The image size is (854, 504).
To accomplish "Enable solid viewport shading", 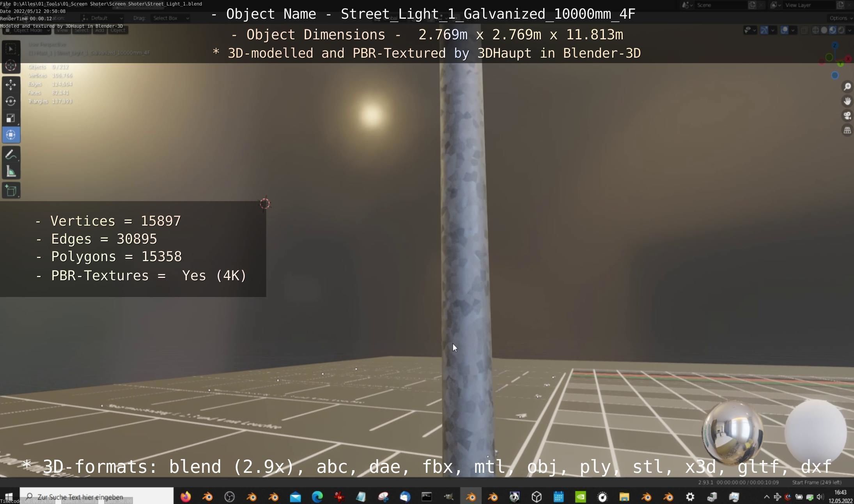I will pyautogui.click(x=824, y=30).
